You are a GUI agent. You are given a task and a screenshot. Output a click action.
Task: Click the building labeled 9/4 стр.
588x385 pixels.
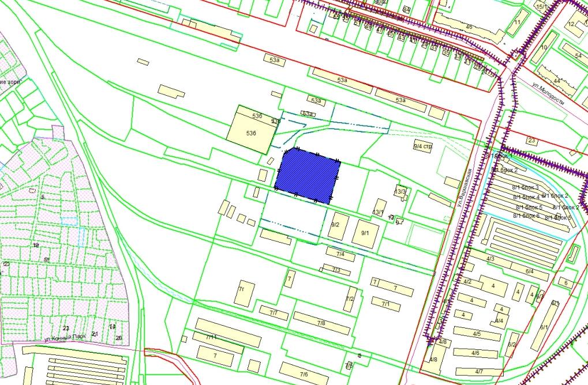click(x=423, y=147)
